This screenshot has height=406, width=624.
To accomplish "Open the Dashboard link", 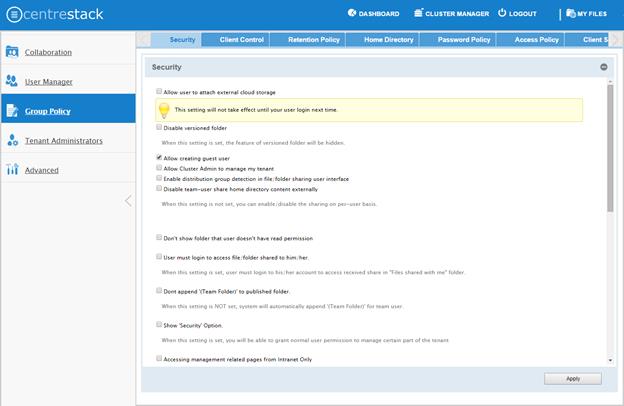I will (x=379, y=14).
